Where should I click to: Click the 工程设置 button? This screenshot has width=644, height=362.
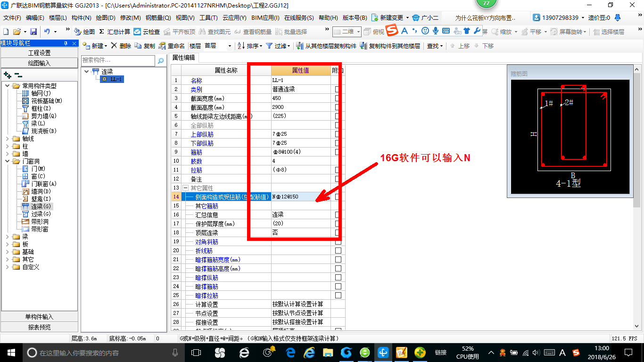(x=39, y=53)
